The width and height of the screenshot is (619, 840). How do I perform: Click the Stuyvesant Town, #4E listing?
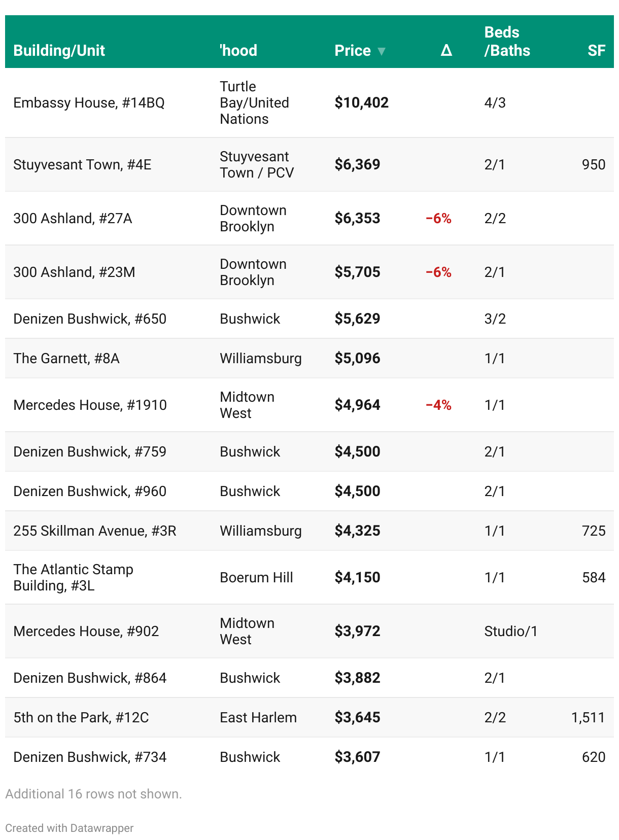[x=82, y=165]
